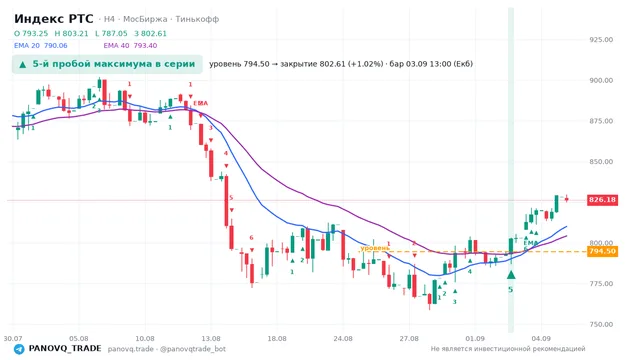The image size is (640, 360).
Task: Click the 900.00 price axis label
Action: [x=601, y=80]
